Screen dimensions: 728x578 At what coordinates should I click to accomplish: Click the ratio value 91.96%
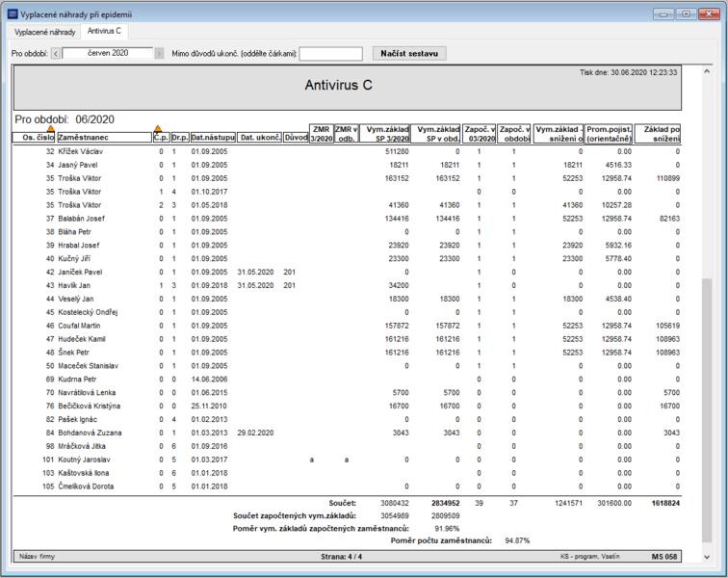(x=447, y=529)
